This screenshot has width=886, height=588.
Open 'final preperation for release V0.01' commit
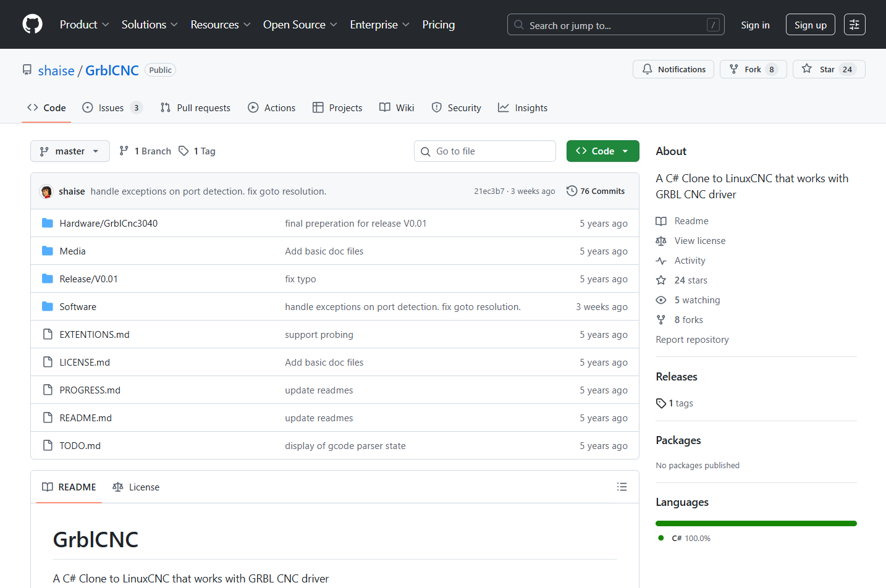[356, 223]
